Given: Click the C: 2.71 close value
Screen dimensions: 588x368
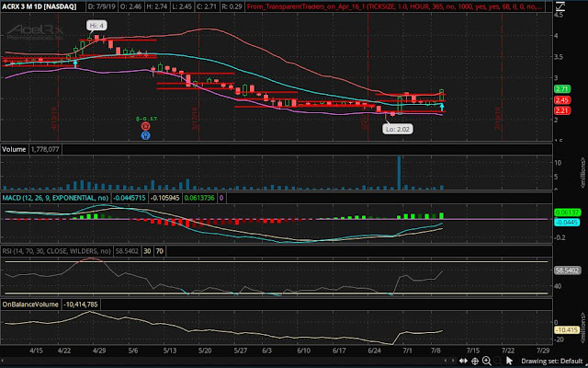Looking at the screenshot, I should coord(208,6).
